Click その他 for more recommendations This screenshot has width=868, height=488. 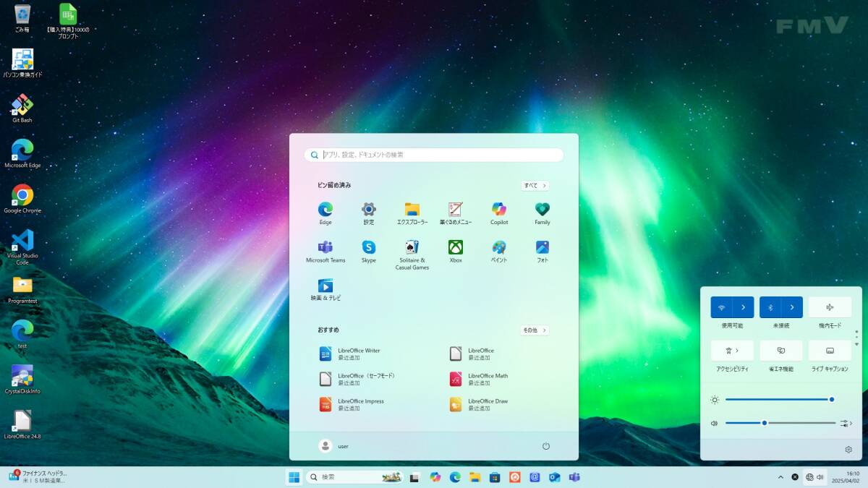click(x=535, y=330)
